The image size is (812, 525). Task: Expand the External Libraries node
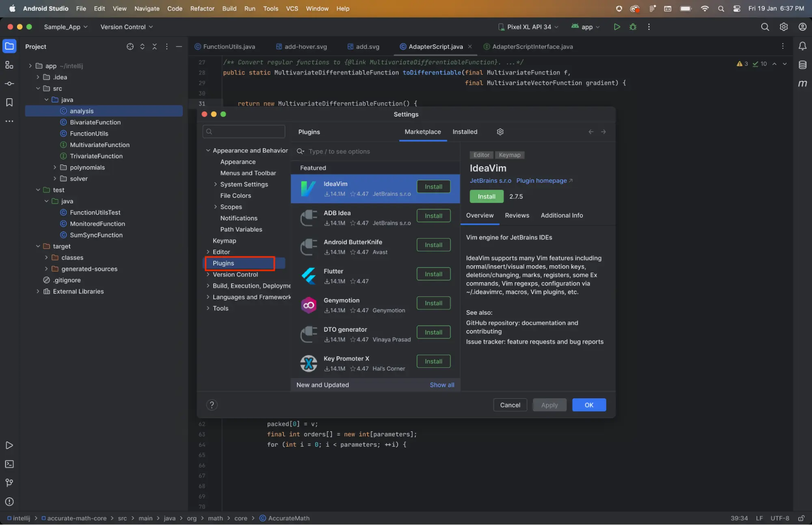[x=38, y=291]
